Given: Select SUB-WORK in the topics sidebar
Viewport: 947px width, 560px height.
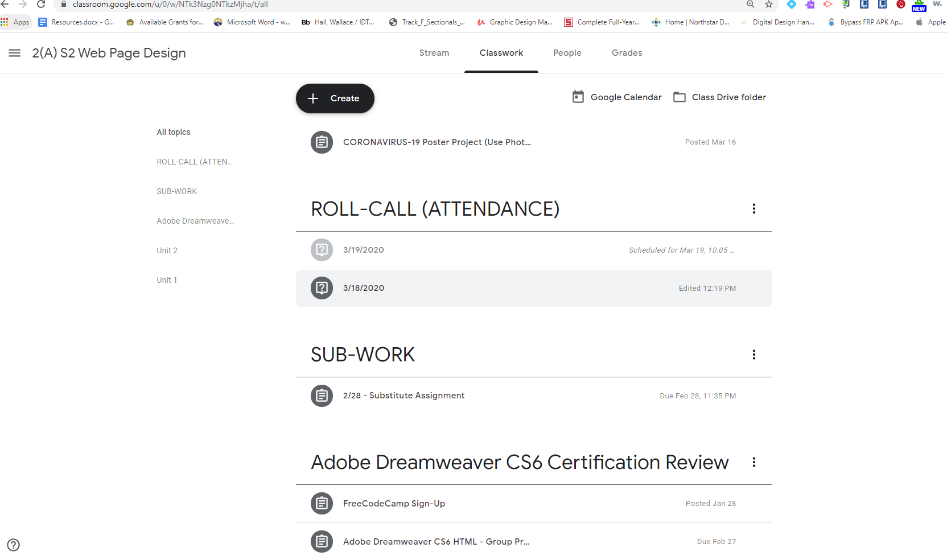Looking at the screenshot, I should pos(177,191).
